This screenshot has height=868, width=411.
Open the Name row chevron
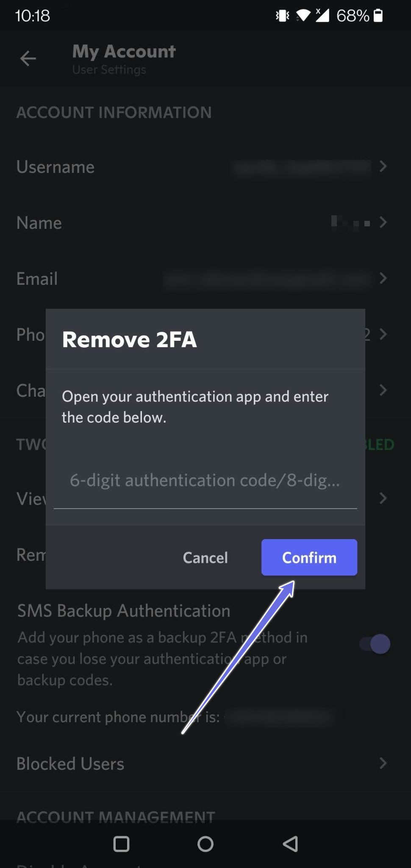pos(383,223)
